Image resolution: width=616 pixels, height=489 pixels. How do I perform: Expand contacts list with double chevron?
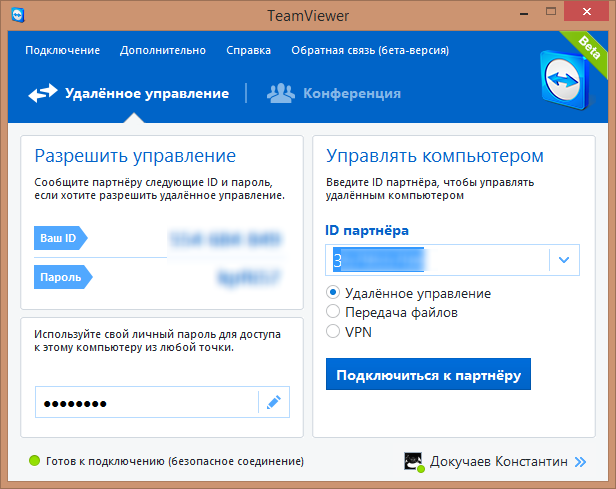click(x=580, y=462)
